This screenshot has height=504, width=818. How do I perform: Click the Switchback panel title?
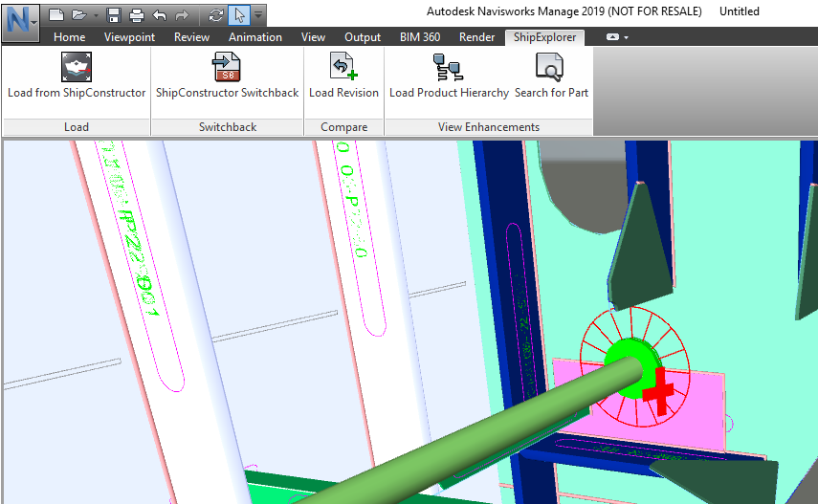pyautogui.click(x=228, y=127)
